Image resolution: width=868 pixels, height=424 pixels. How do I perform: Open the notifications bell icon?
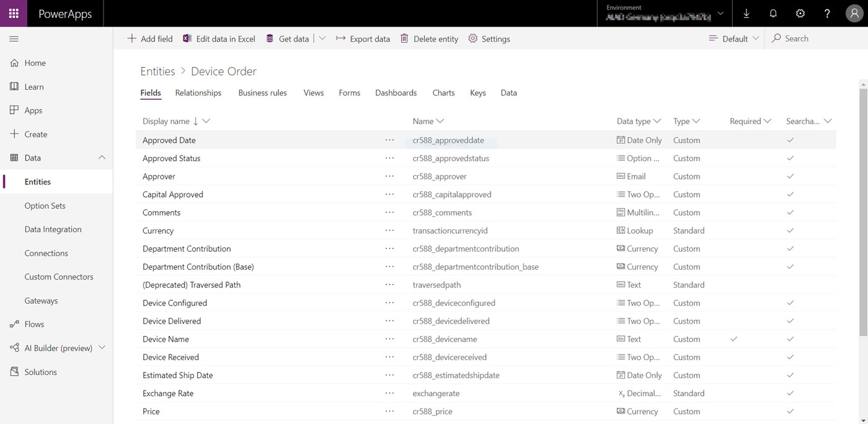(x=773, y=13)
